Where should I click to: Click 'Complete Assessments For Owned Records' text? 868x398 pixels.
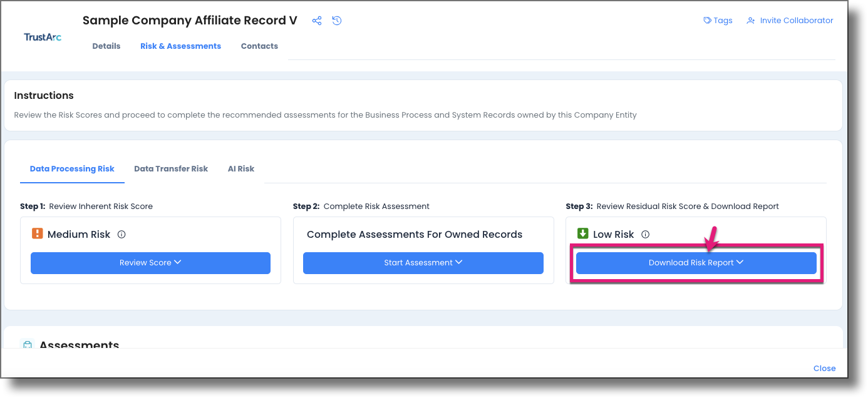click(x=415, y=235)
